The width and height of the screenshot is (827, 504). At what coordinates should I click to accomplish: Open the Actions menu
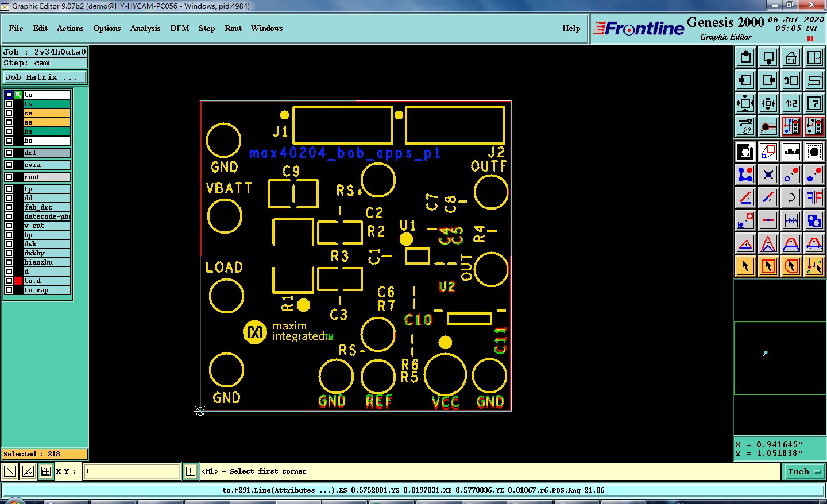click(70, 28)
